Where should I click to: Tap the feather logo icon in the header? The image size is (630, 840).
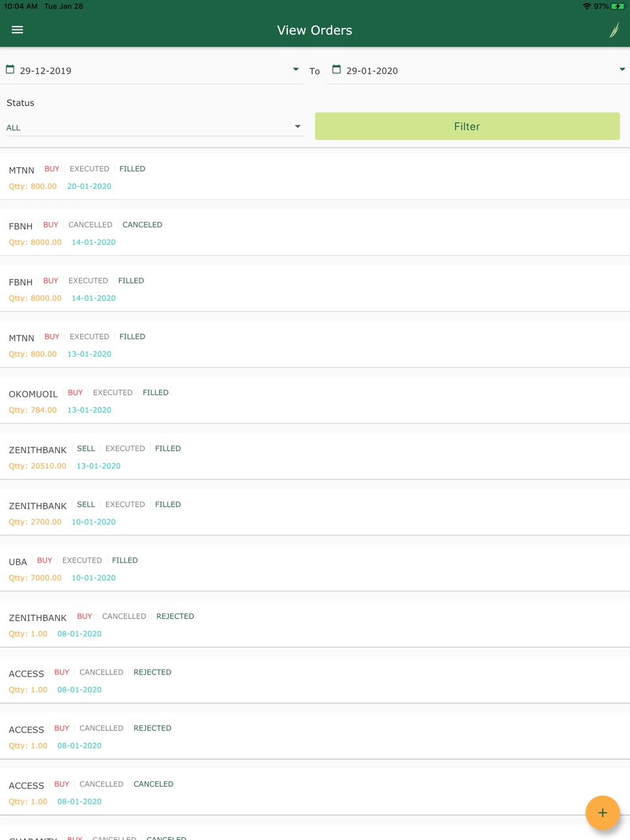614,30
